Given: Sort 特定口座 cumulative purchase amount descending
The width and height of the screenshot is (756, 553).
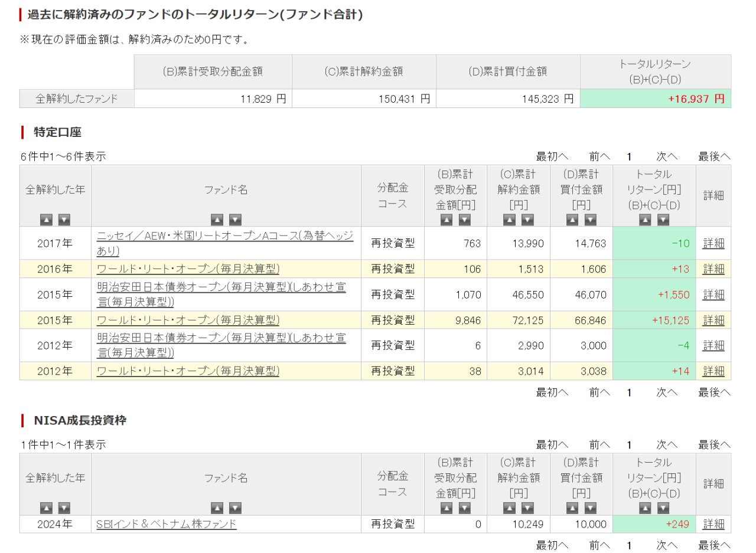Looking at the screenshot, I should pyautogui.click(x=590, y=220).
